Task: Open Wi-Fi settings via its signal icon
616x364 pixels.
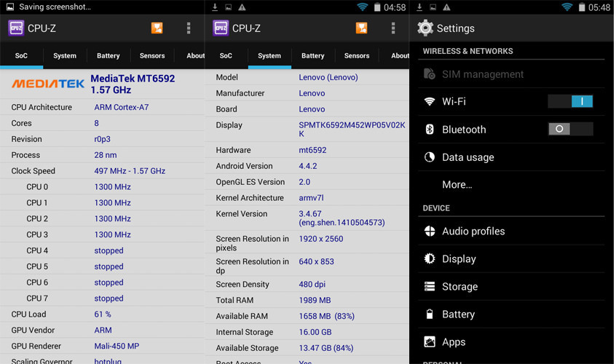Action: click(430, 102)
